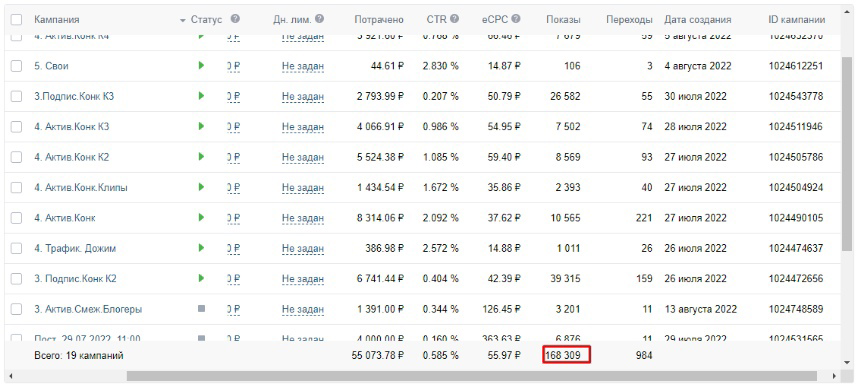
Task: Click impressions value 39 315
Action: (x=565, y=278)
